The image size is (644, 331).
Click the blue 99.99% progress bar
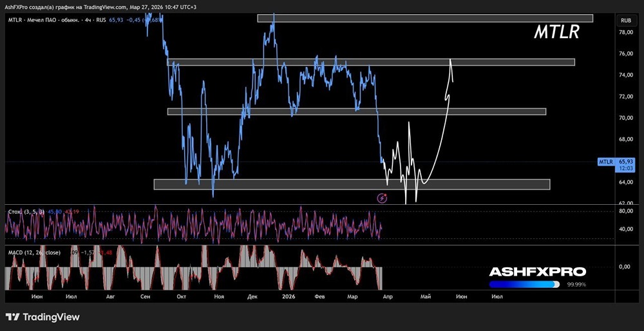pos(524,284)
